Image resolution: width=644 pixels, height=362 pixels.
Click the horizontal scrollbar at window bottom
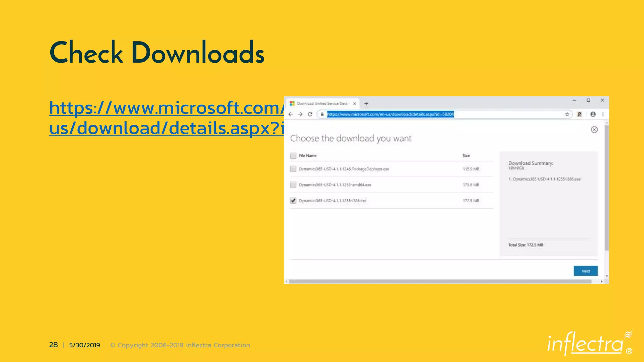(x=440, y=282)
